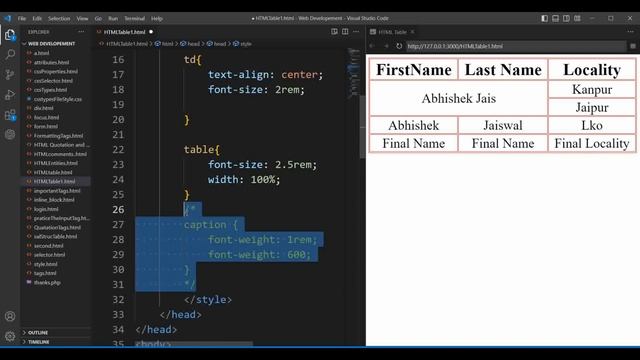Close the HTML Table preview tab
This screenshot has height=360, width=640.
(412, 32)
